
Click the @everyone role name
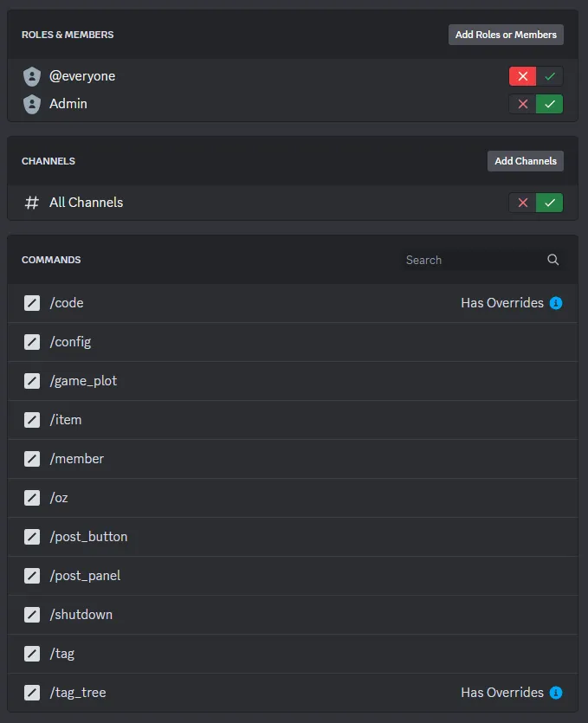pos(82,76)
